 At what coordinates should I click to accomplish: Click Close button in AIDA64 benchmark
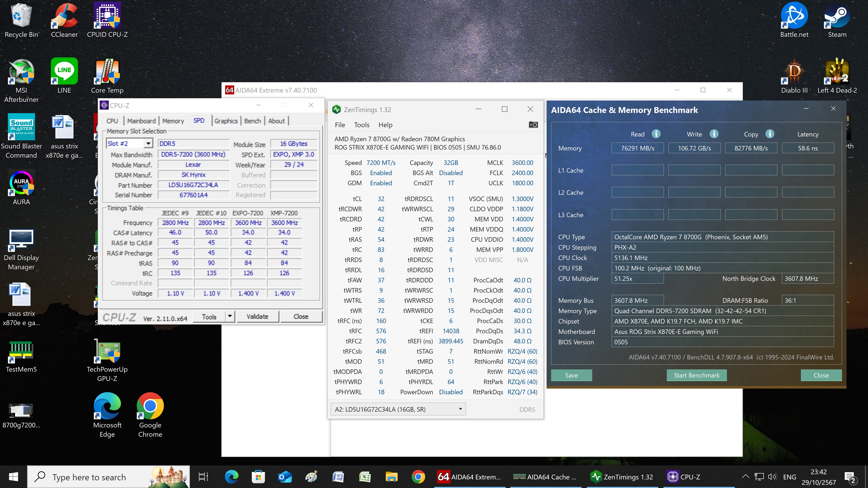point(821,375)
